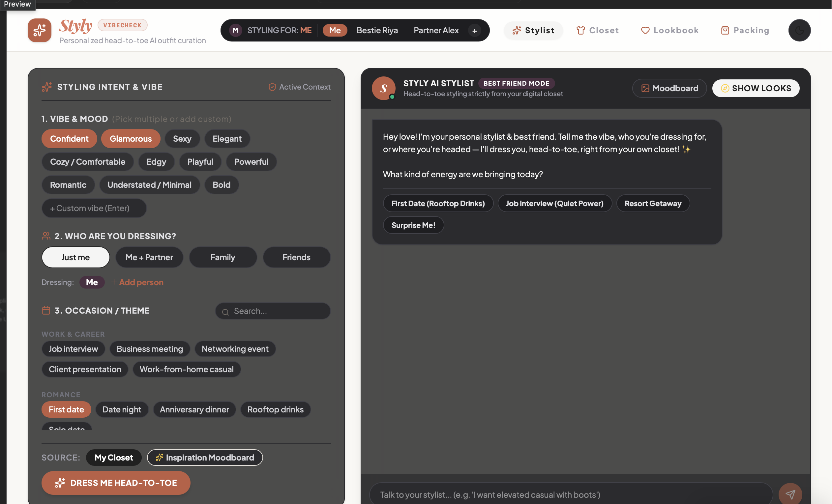Toggle the Cozy / Comfortable vibe
This screenshot has width=832, height=504.
pyautogui.click(x=87, y=162)
